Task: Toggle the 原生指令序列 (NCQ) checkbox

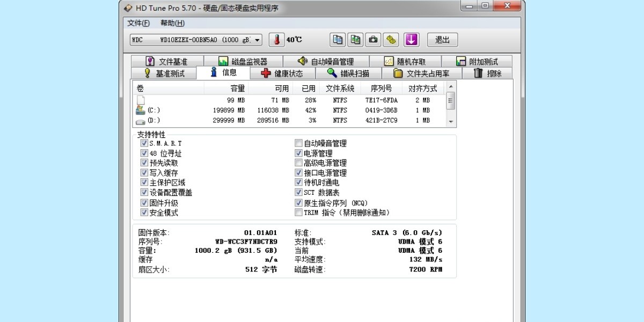Action: 299,203
